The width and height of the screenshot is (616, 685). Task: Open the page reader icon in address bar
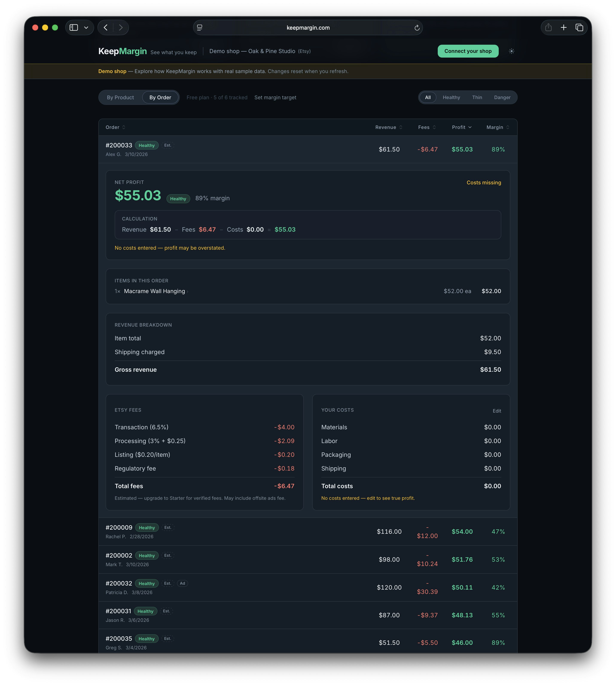tap(200, 28)
